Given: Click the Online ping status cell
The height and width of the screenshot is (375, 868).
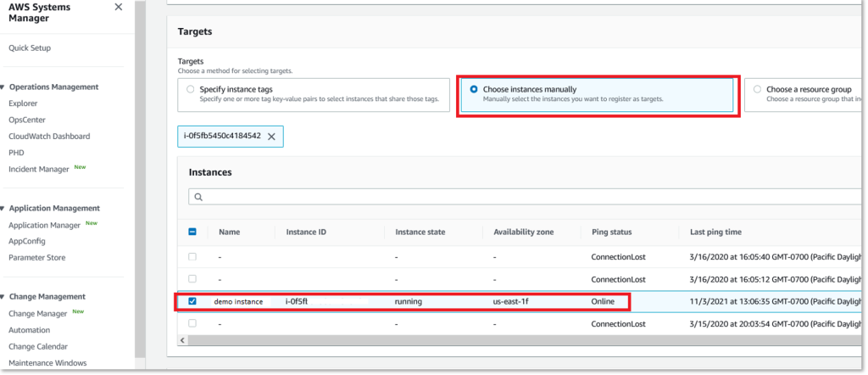Looking at the screenshot, I should pos(603,302).
